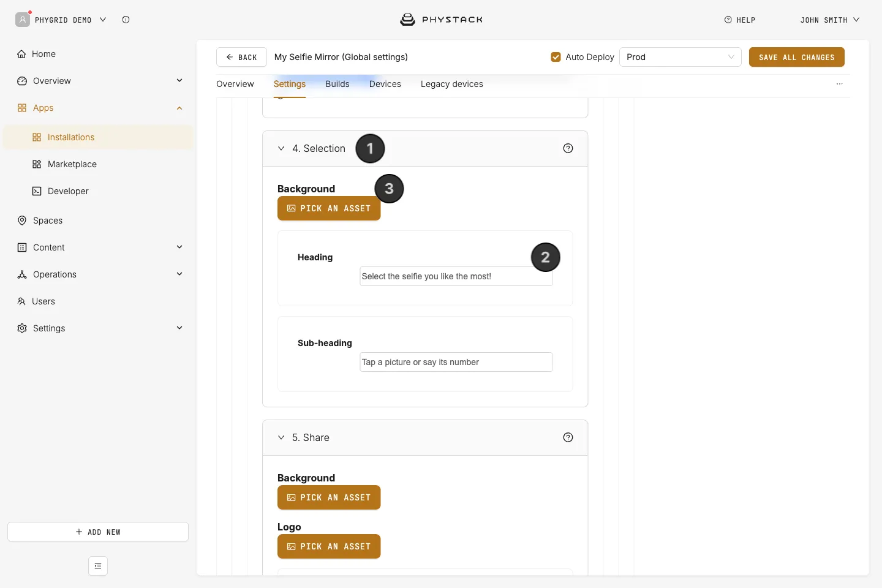The width and height of the screenshot is (882, 588).
Task: Show help for the 5. Share section
Action: [x=568, y=437]
